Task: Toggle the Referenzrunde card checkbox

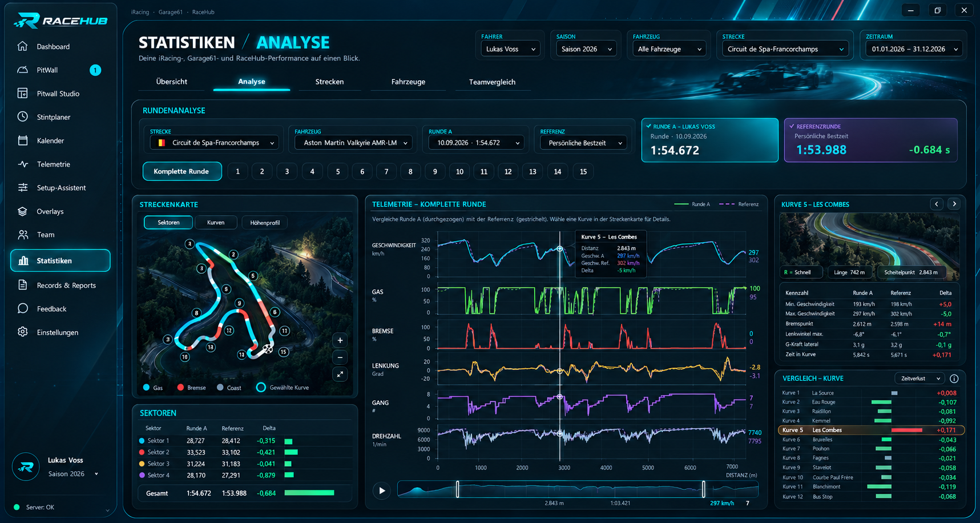Action: coord(792,126)
